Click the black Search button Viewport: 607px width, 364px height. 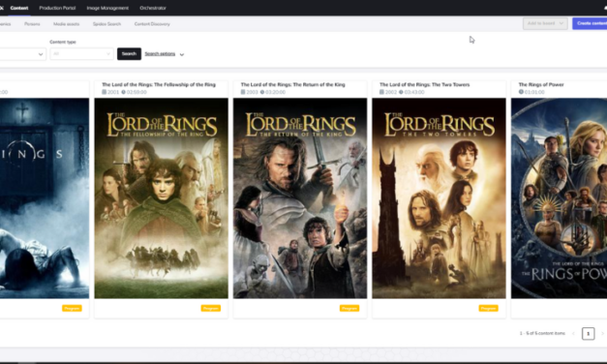[x=129, y=54]
